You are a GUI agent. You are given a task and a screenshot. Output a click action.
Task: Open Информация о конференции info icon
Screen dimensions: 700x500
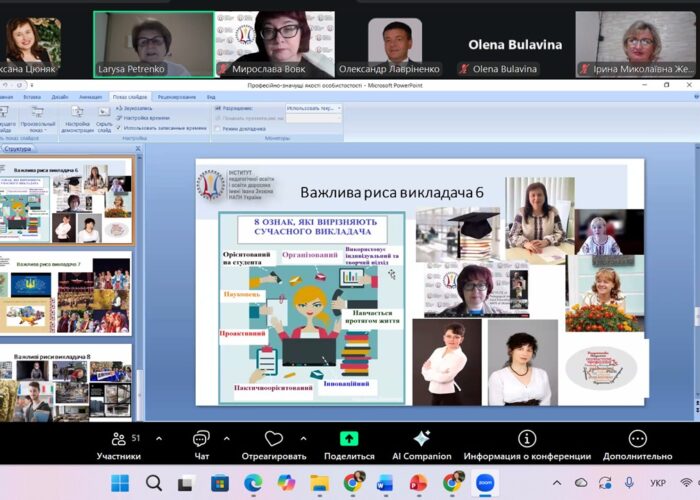click(527, 439)
